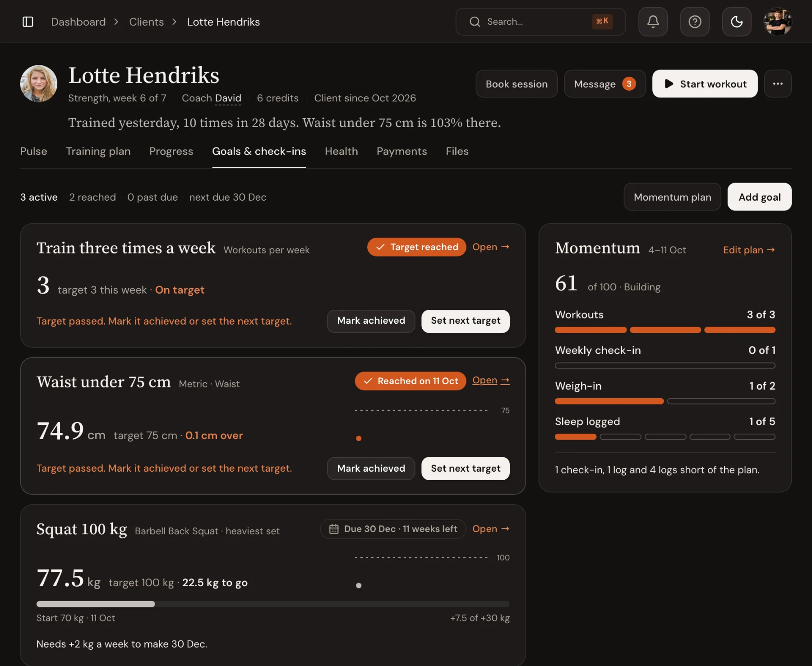Open the help question mark icon
812x666 pixels.
[695, 22]
